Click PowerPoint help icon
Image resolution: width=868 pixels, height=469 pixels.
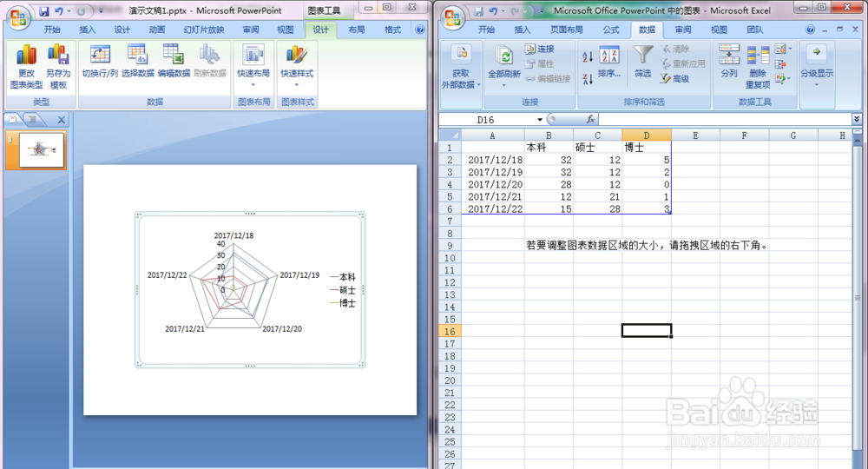(x=420, y=30)
